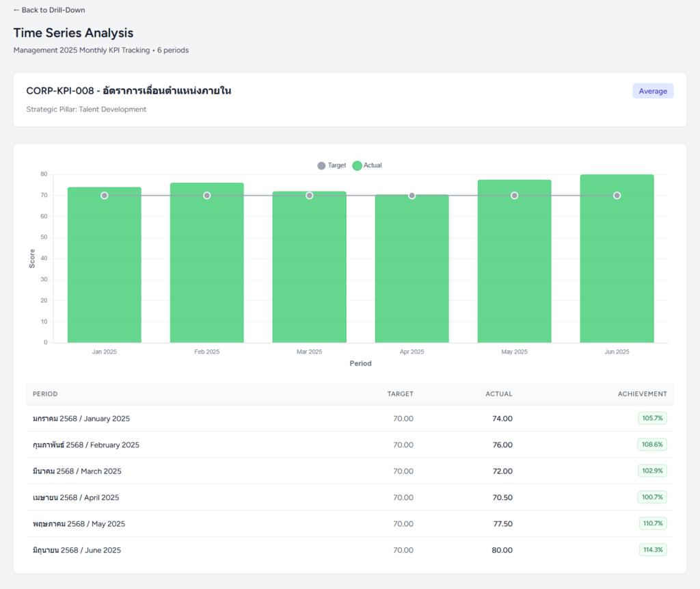Click the 100.7% achievement badge for April

tap(652, 497)
